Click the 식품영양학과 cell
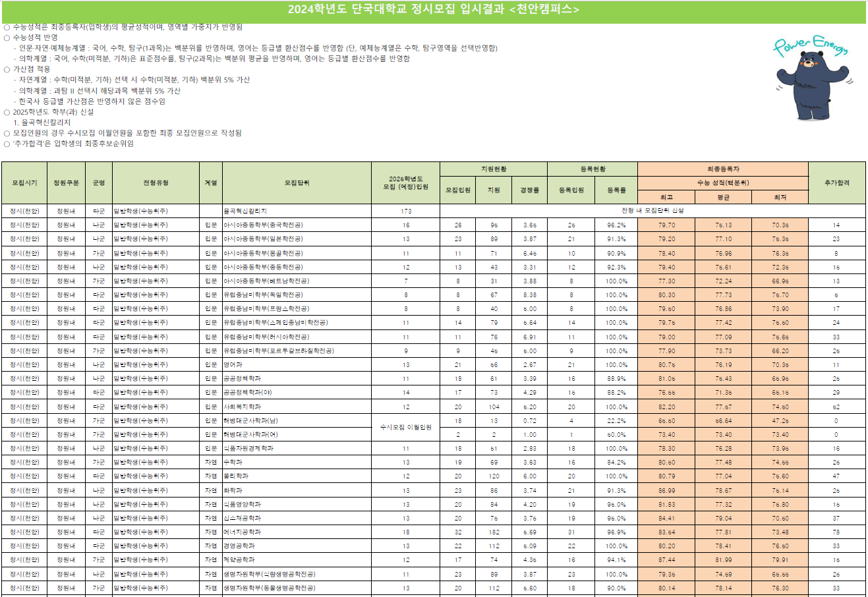868x597 pixels. click(x=297, y=504)
